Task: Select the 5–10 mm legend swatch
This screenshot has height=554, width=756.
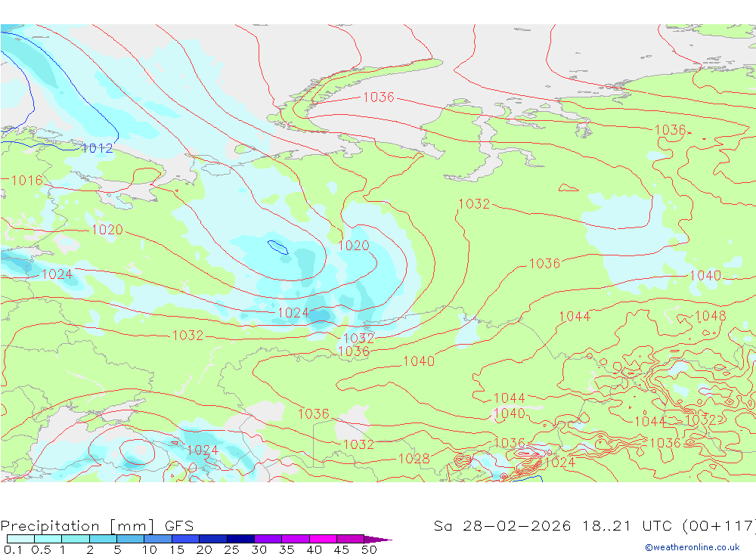Action: [x=131, y=539]
